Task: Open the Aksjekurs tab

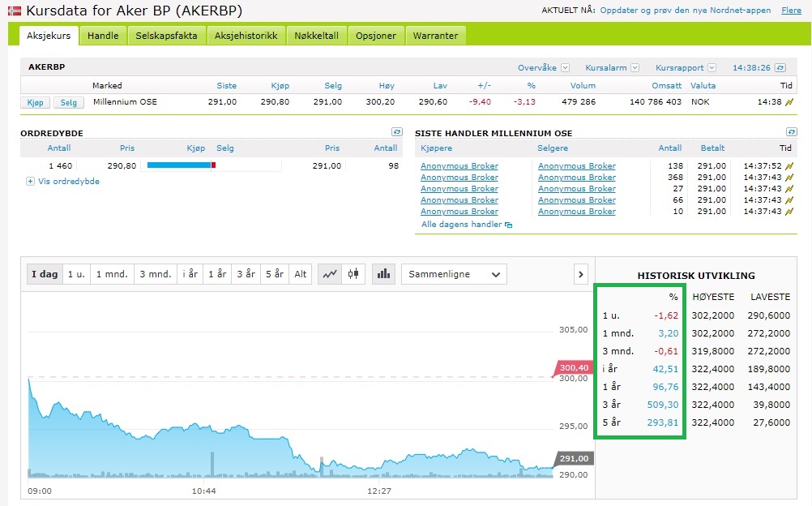Action: (x=49, y=36)
